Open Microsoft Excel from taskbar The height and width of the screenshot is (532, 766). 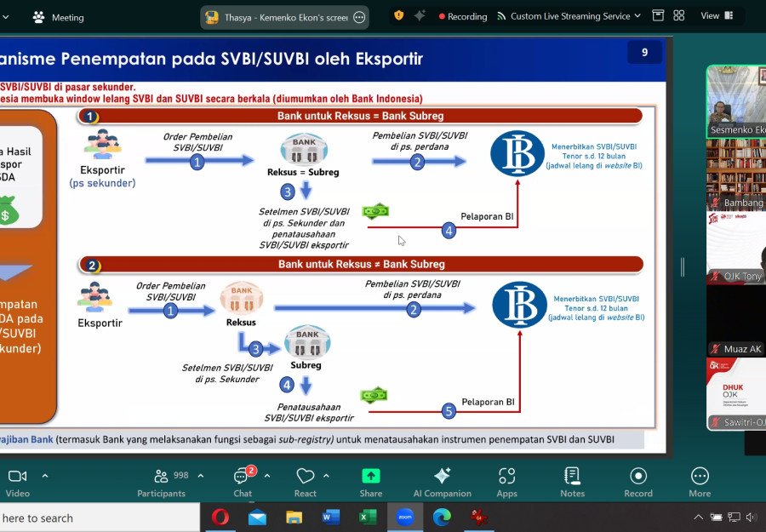[x=368, y=517]
